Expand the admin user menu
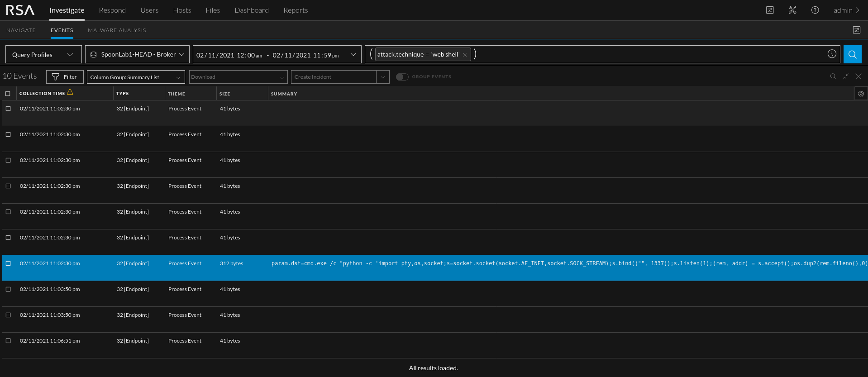This screenshot has height=377, width=868. point(846,10)
